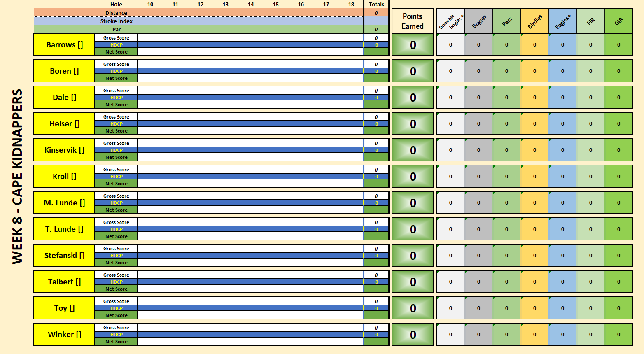
Task: Click the Double Bogies+ column header
Action: point(450,21)
